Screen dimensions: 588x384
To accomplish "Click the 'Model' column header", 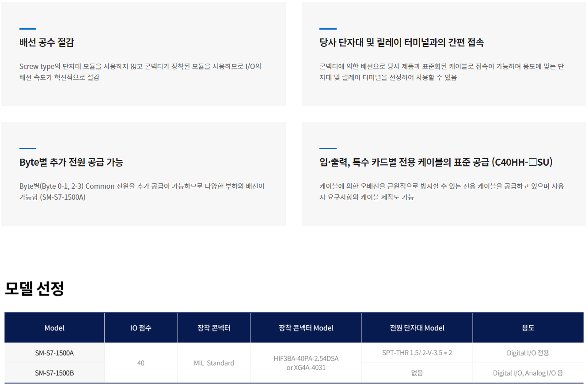I will tap(54, 328).
